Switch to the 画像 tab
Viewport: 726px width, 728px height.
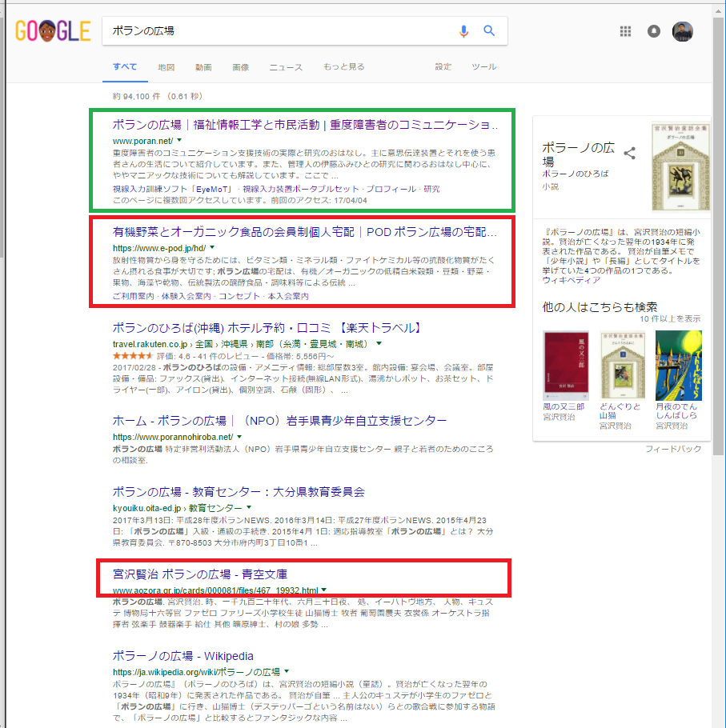pos(241,67)
